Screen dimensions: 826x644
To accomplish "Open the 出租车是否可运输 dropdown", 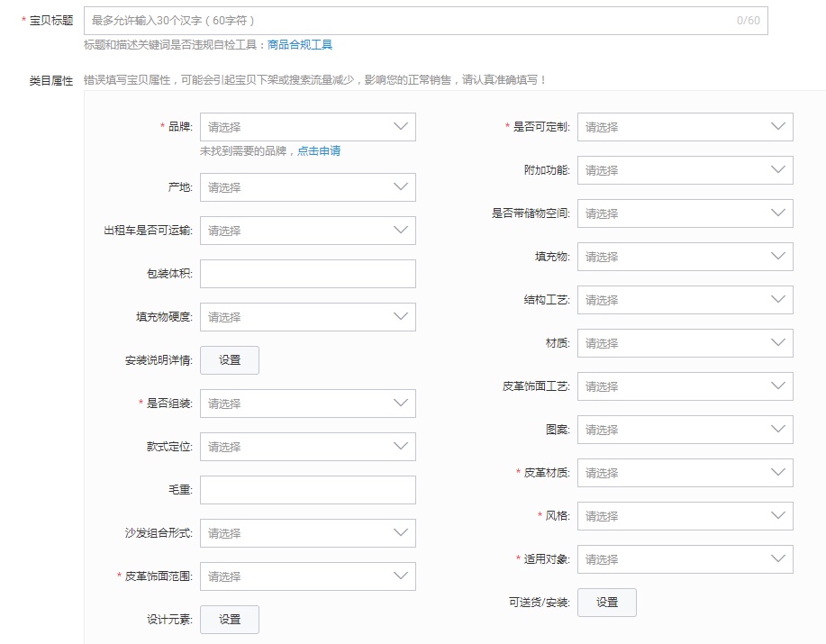I will click(307, 231).
